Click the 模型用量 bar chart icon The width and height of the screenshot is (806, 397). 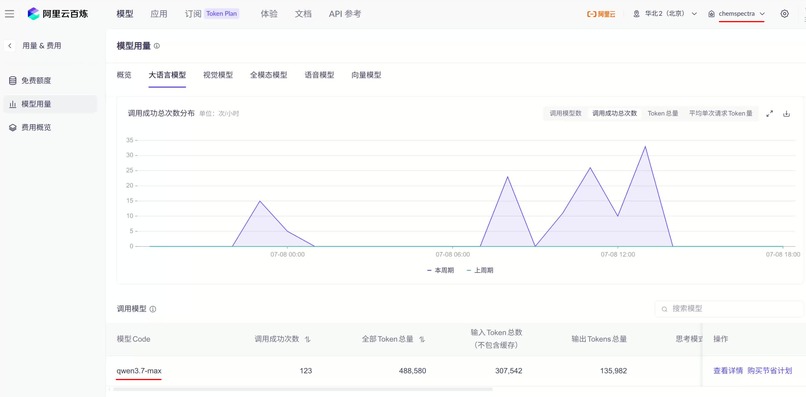(x=13, y=104)
